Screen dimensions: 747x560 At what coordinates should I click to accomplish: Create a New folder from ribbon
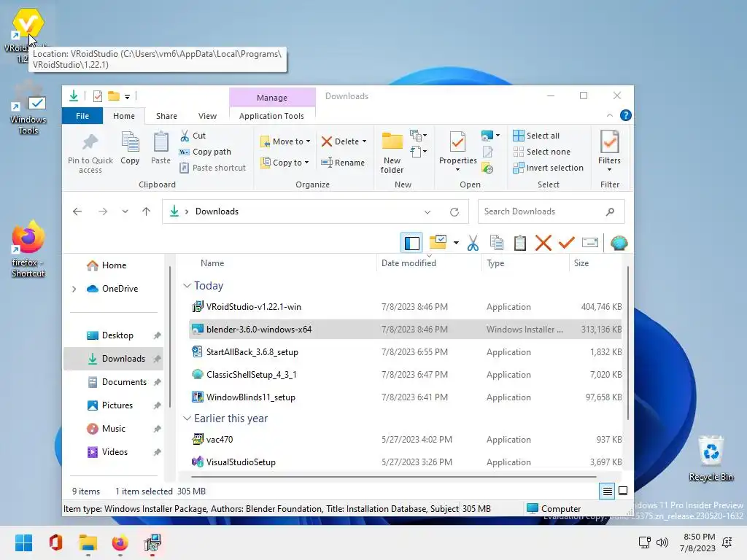(x=392, y=152)
